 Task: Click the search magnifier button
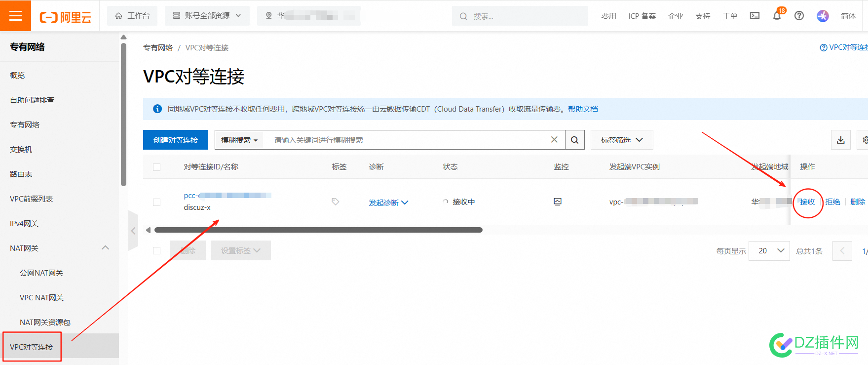pyautogui.click(x=574, y=140)
